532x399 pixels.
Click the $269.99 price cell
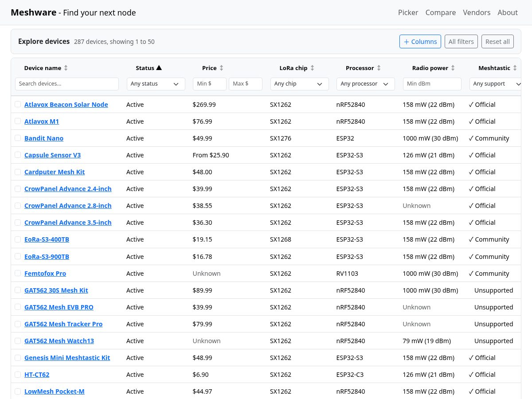coord(204,105)
